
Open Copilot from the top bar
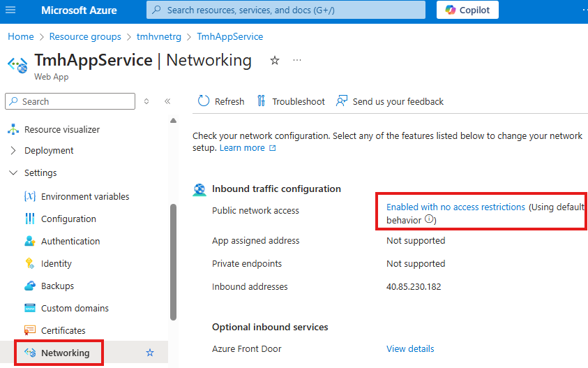467,10
